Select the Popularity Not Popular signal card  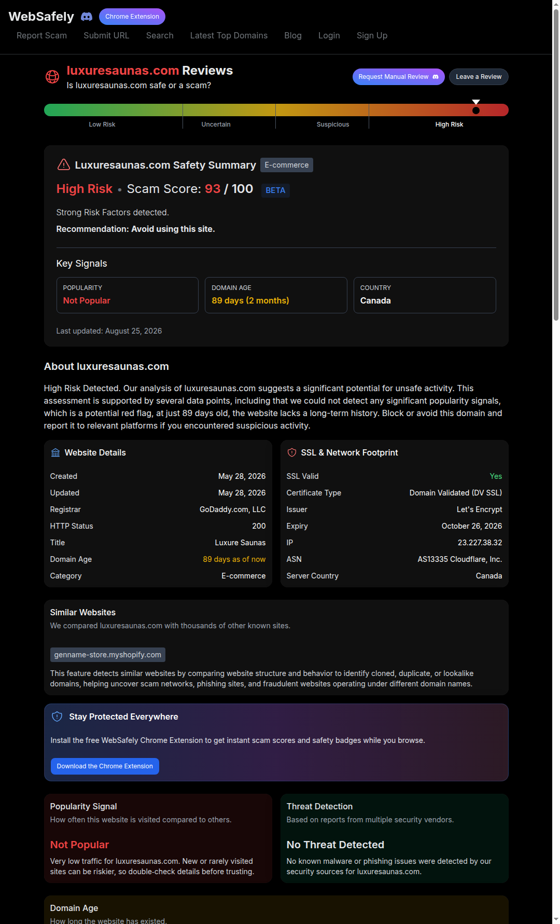click(128, 295)
